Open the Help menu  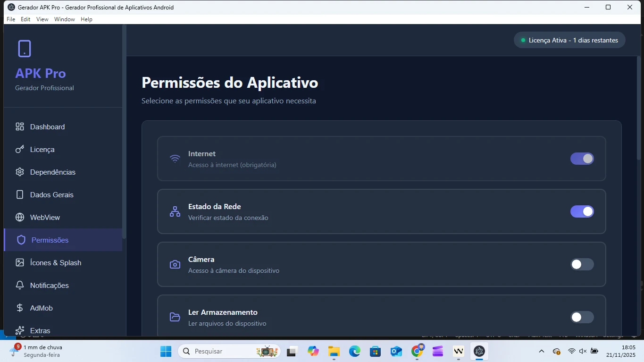click(86, 19)
